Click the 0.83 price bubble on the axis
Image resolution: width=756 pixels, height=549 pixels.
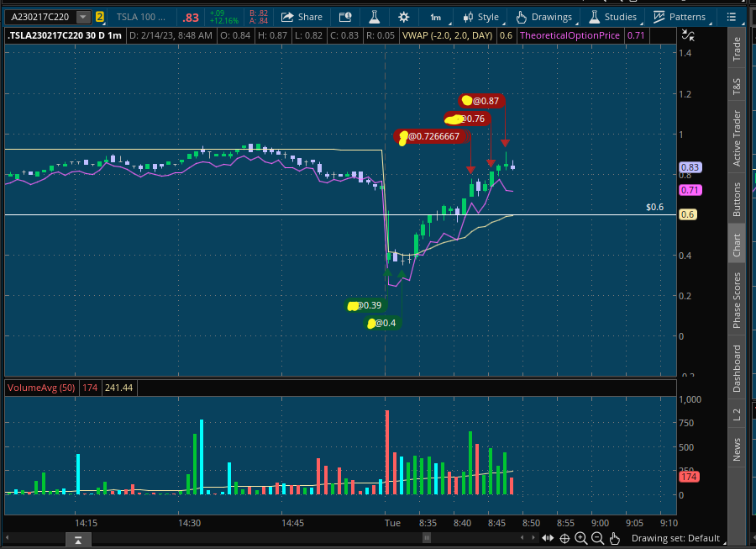tap(689, 167)
